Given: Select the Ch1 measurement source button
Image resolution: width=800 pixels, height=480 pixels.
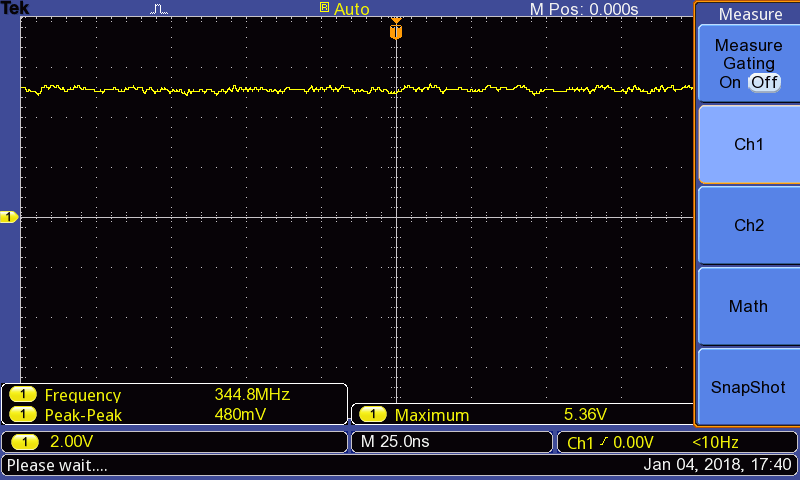Looking at the screenshot, I should 748,144.
